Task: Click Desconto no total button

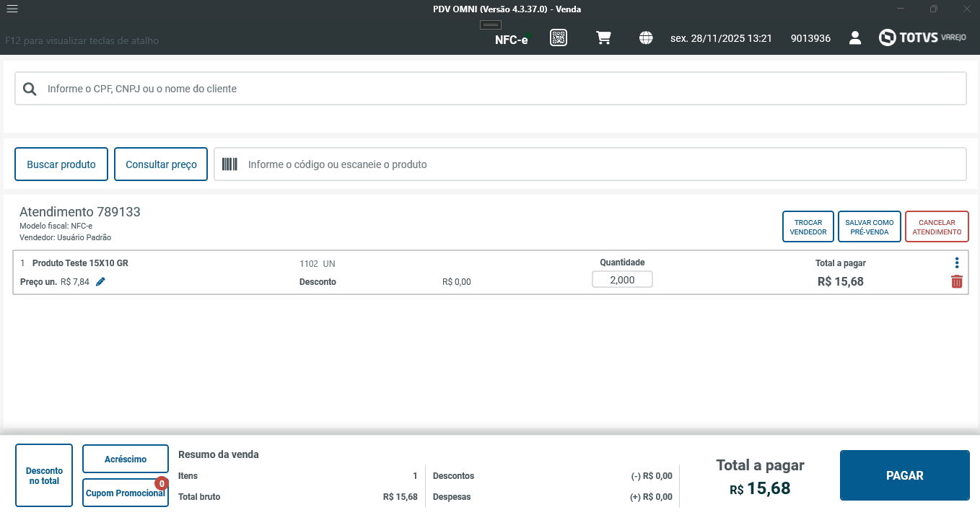Action: coord(44,475)
